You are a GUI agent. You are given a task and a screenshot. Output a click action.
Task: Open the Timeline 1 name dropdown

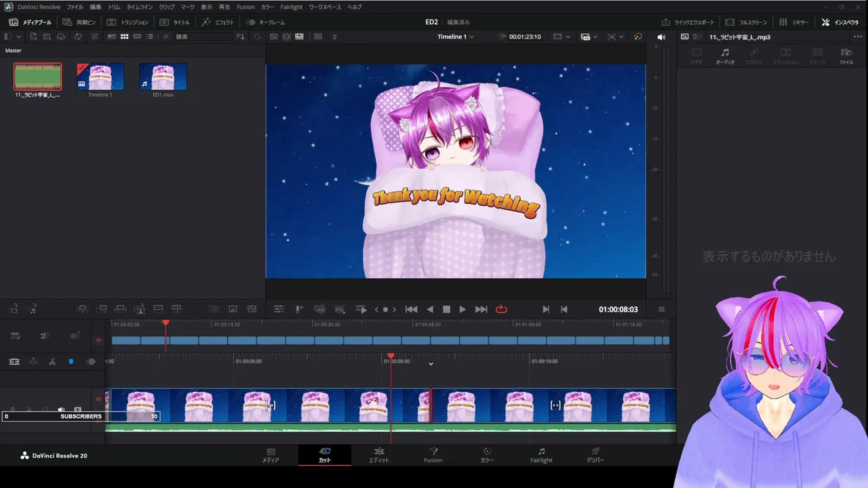456,37
